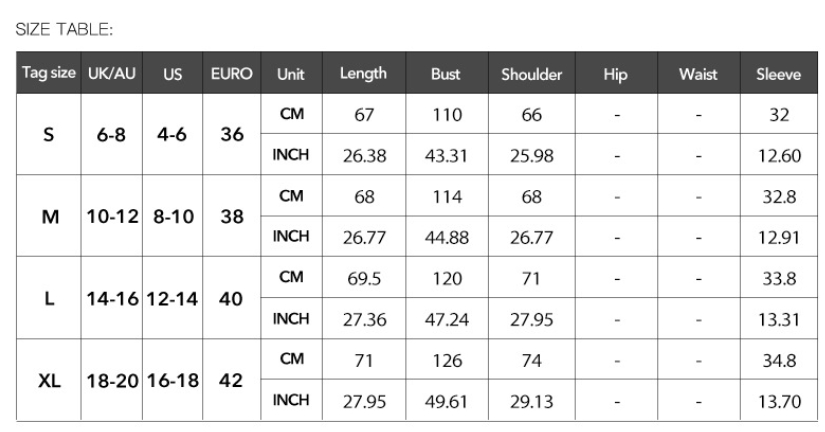Select the UK/AU 10-12 size cell
The image size is (825, 432).
coord(112,216)
